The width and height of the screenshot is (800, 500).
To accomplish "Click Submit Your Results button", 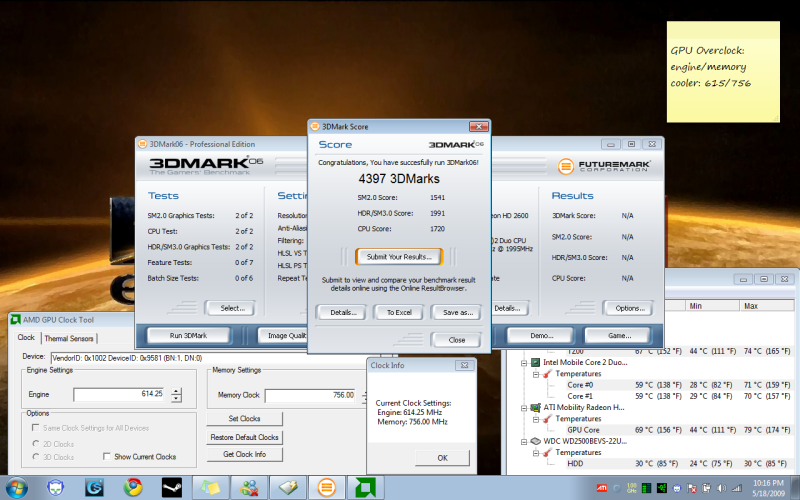I will click(399, 257).
